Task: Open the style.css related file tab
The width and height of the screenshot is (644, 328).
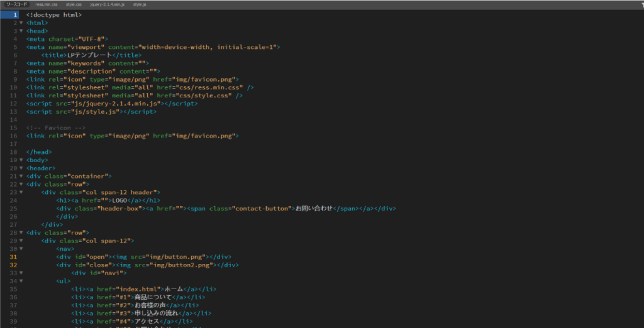Action: pos(74,4)
